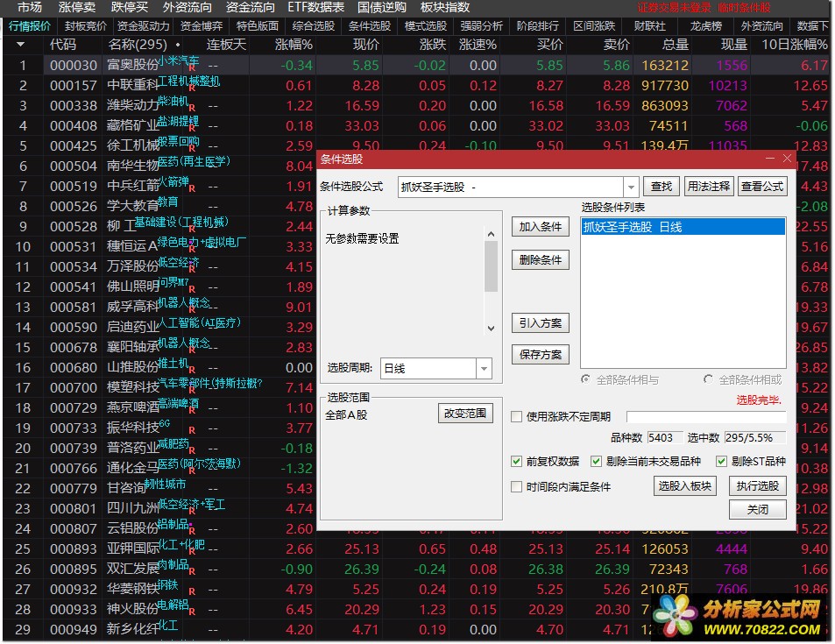Select 全部条件相或 radio button
835x644 pixels.
pos(708,379)
